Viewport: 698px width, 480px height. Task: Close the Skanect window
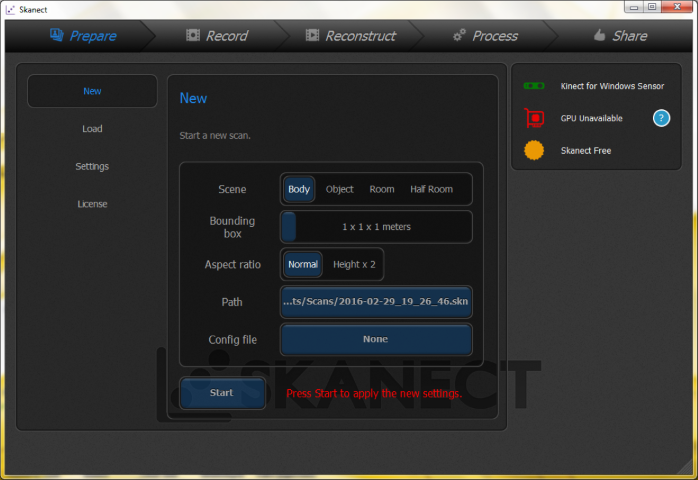[677, 7]
